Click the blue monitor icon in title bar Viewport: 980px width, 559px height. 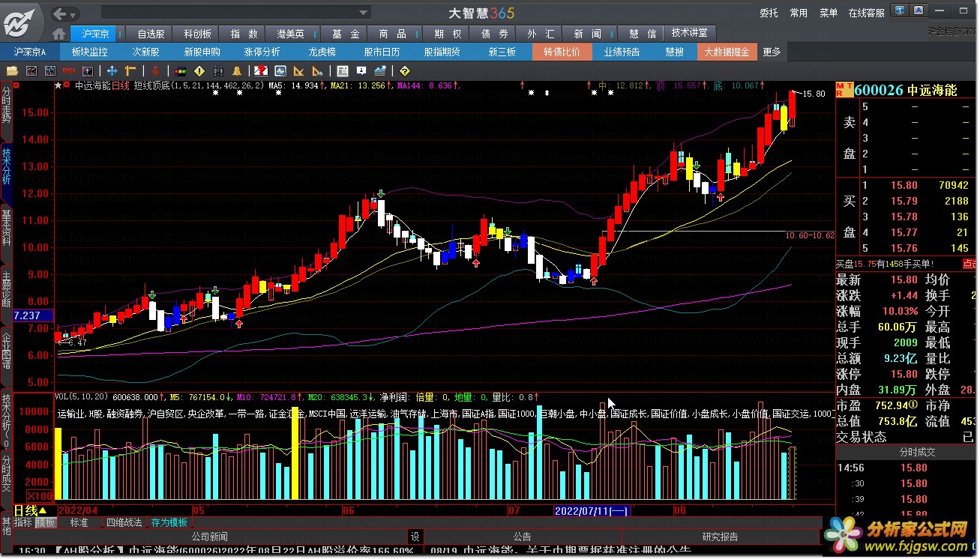coord(899,10)
